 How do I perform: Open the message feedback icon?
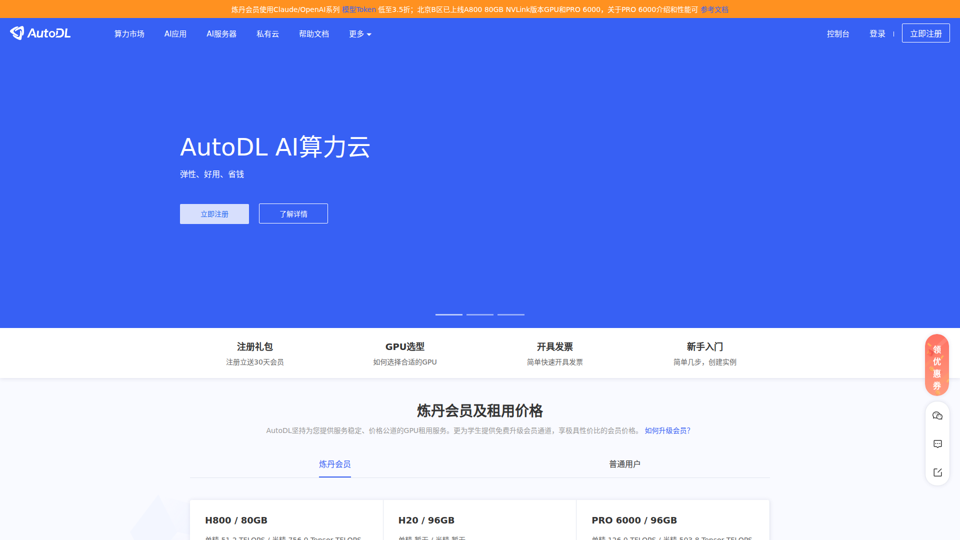937,444
